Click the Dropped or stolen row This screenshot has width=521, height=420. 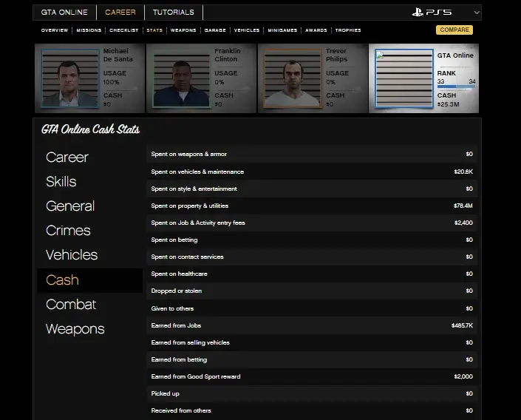tap(312, 291)
